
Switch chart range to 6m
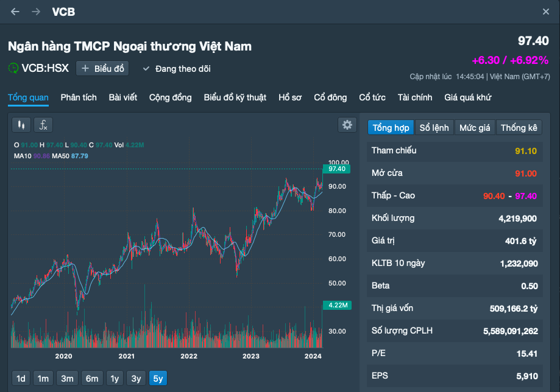pos(92,379)
